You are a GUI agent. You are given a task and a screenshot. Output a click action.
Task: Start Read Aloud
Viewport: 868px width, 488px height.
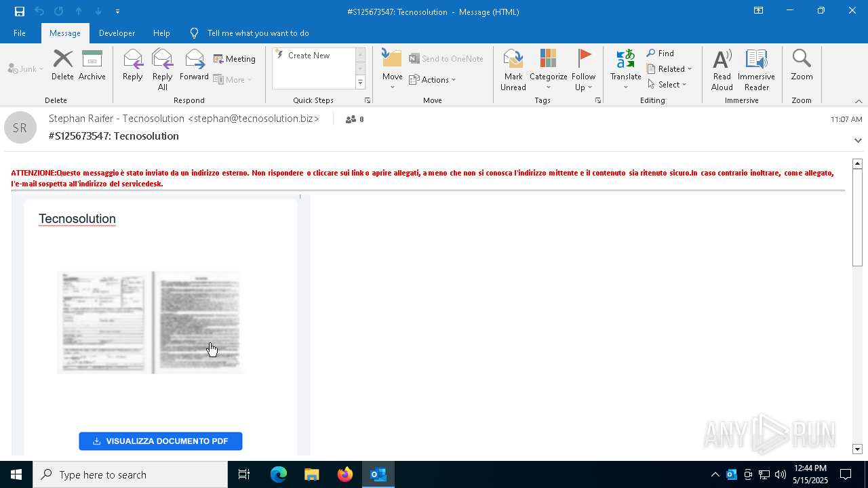722,70
